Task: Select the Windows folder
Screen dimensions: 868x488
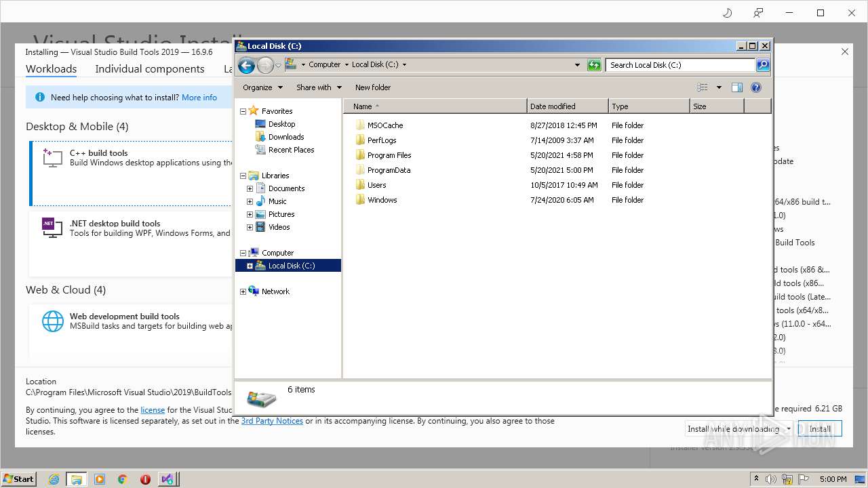Action: coord(382,200)
